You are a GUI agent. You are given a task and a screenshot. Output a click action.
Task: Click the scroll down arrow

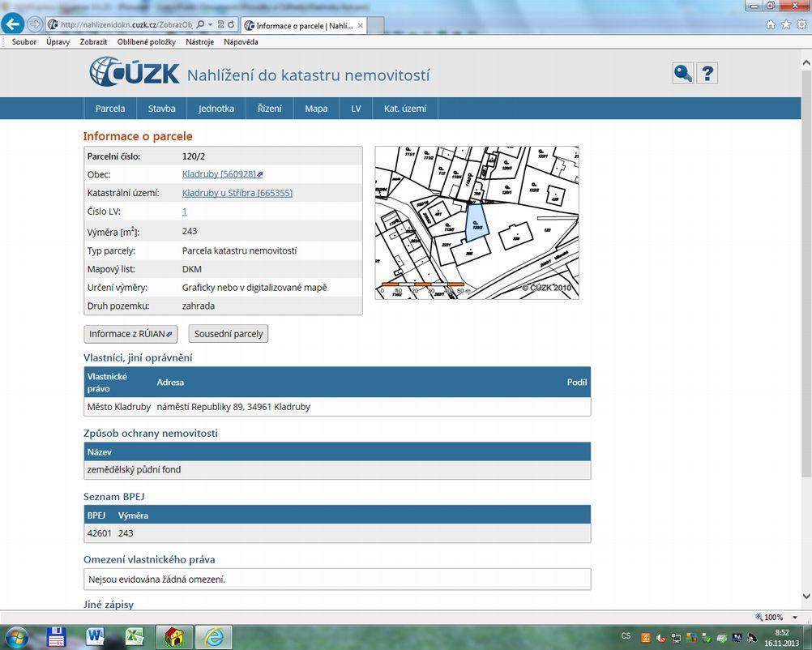coord(806,597)
